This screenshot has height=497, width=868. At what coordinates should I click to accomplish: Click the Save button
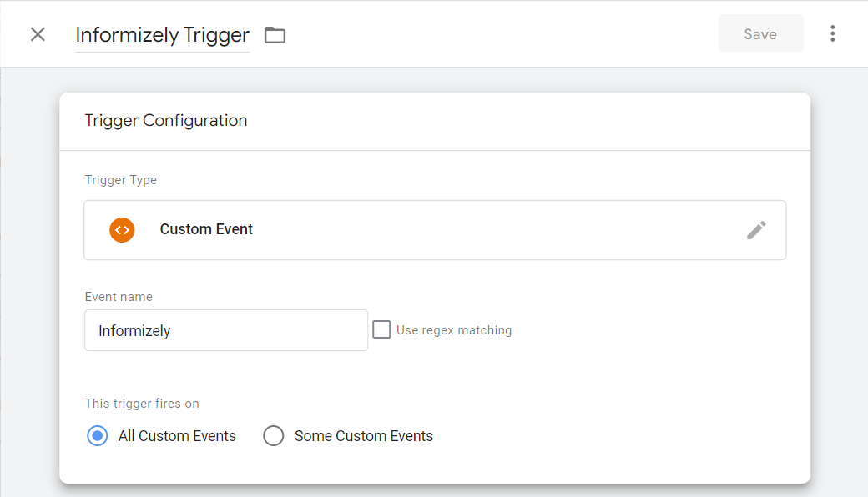(x=760, y=33)
